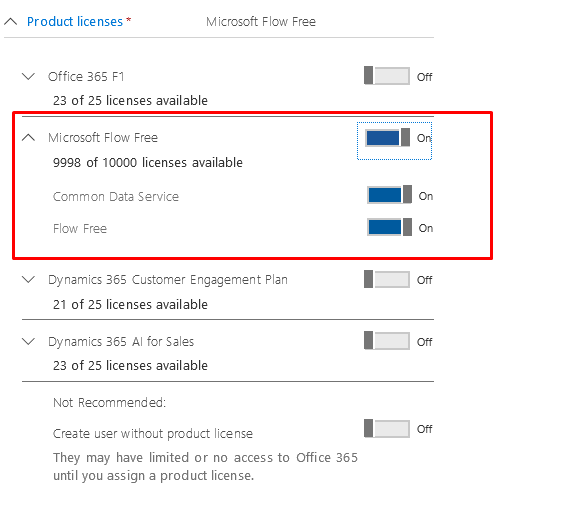Expand the Office 365 F1 chevron
Viewport: 575px width, 522px height.
28,77
